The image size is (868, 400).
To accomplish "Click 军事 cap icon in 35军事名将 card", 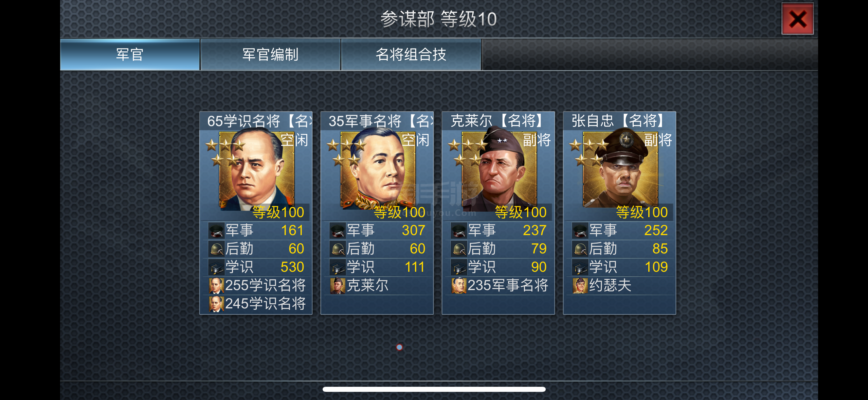I will coord(338,231).
